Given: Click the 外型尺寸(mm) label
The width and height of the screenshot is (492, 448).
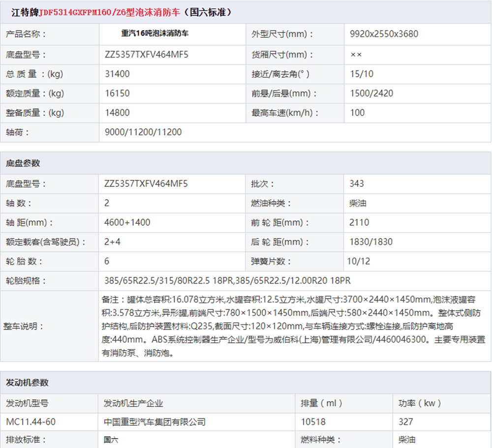Looking at the screenshot, I should click(x=282, y=34).
